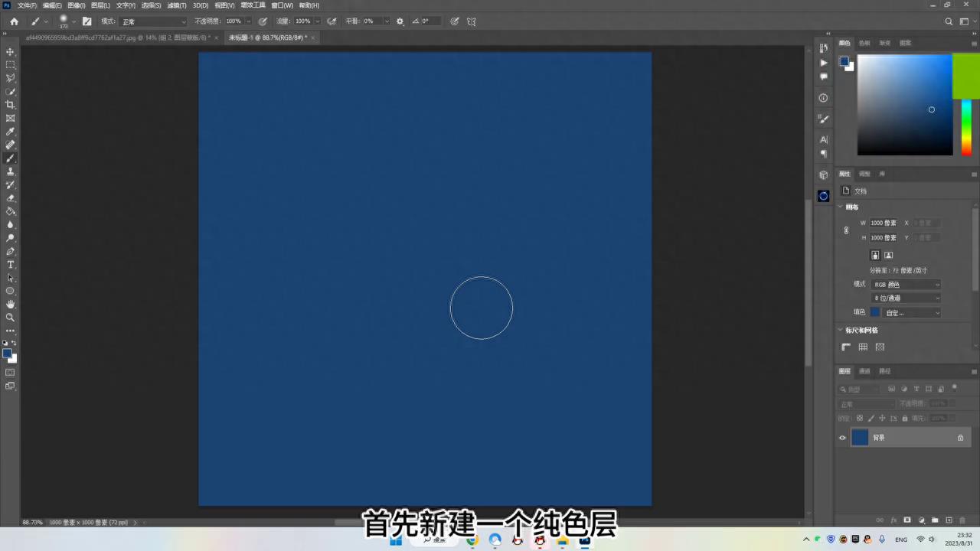The width and height of the screenshot is (980, 551).
Task: Toggle the 背景 layer lock icon
Action: (960, 438)
